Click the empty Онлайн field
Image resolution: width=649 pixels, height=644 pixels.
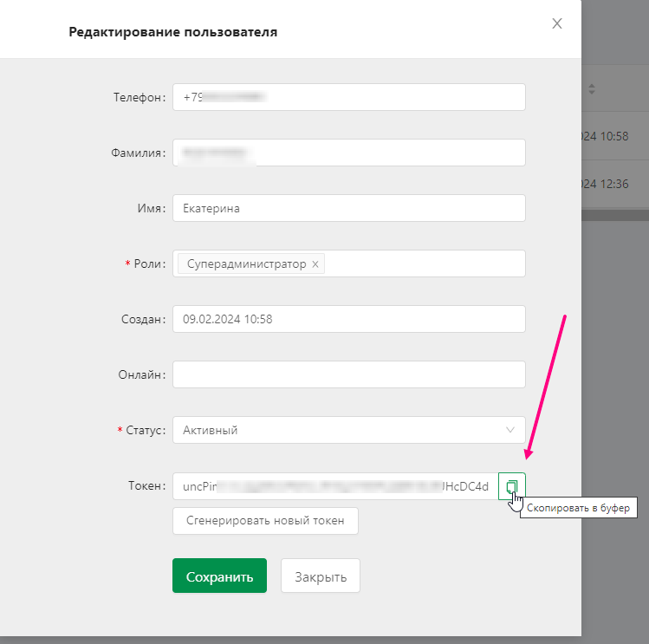point(349,374)
